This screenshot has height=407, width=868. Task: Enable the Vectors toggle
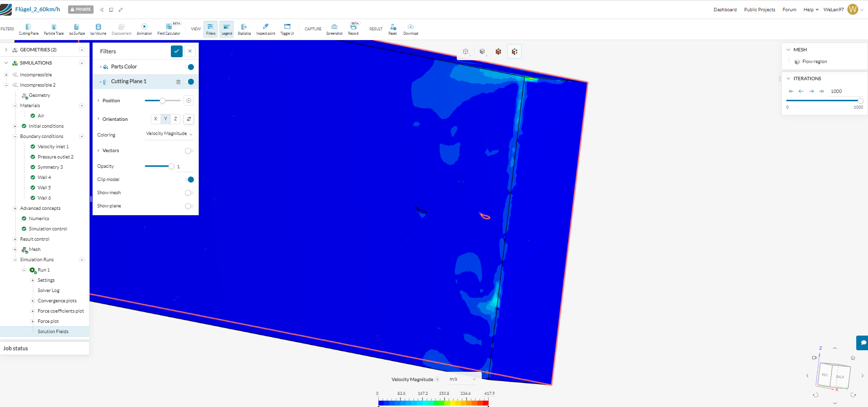(189, 151)
